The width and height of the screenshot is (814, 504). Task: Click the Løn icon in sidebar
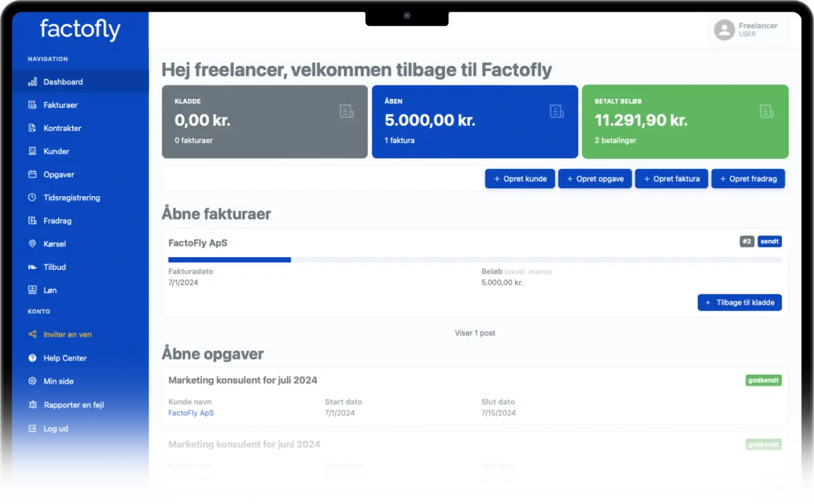pyautogui.click(x=32, y=290)
